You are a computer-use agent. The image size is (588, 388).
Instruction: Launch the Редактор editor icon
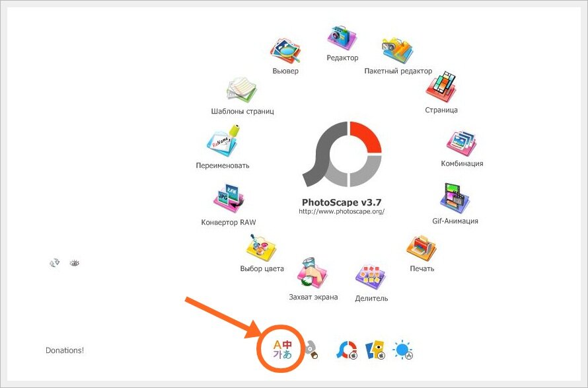342,38
